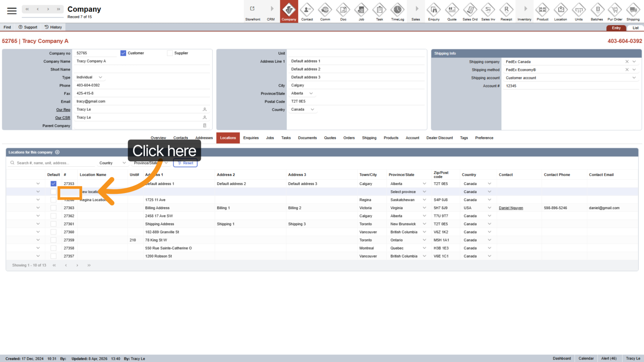Switch to the Documents tab
The width and height of the screenshot is (644, 362).
pyautogui.click(x=307, y=138)
